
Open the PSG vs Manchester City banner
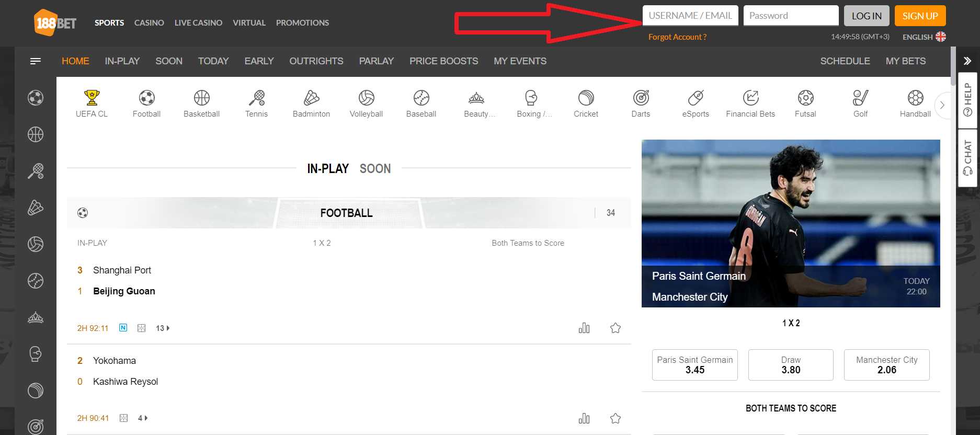coord(791,223)
